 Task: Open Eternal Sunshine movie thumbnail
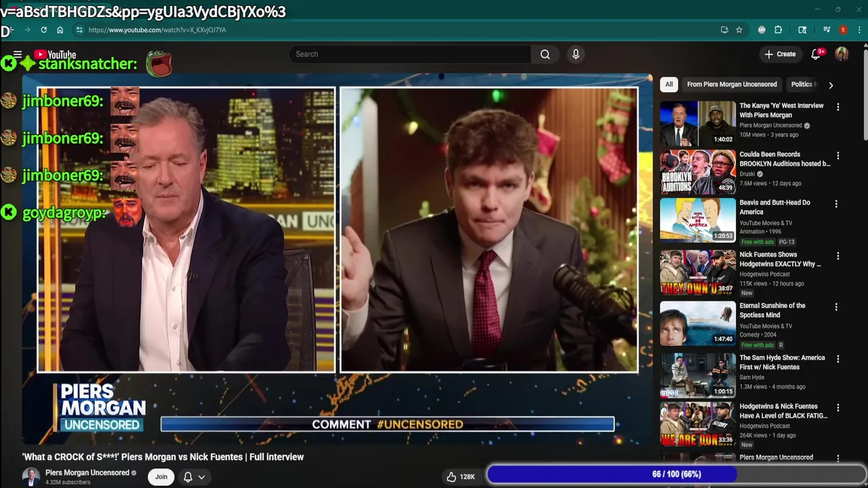click(698, 323)
